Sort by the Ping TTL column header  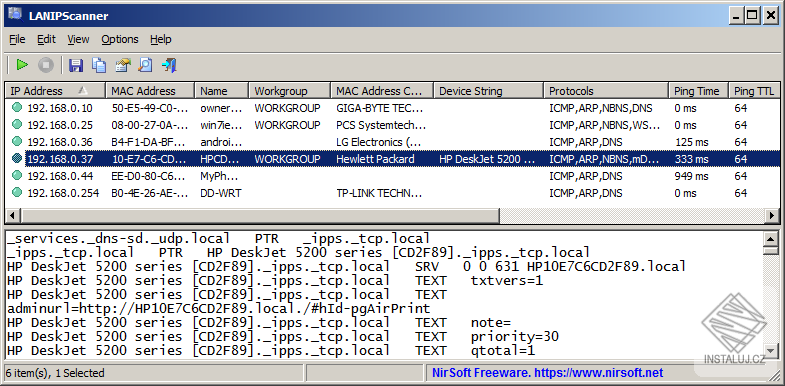click(x=754, y=91)
